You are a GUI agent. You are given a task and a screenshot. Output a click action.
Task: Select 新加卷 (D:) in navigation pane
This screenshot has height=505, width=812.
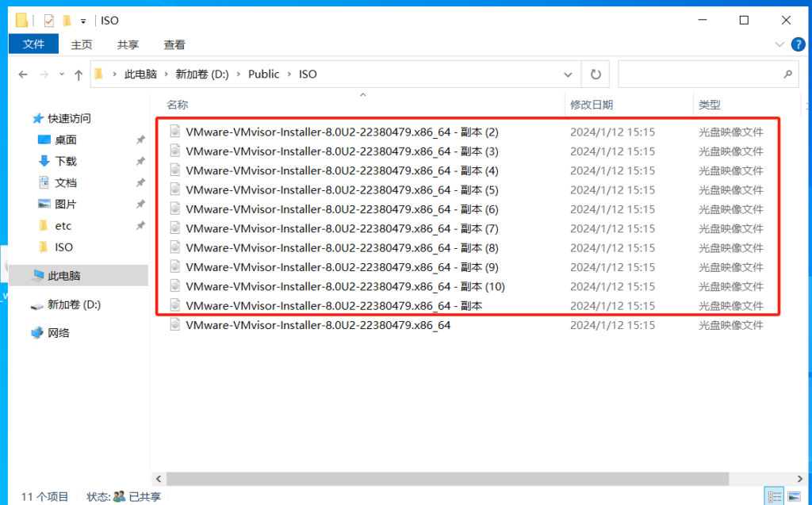74,304
